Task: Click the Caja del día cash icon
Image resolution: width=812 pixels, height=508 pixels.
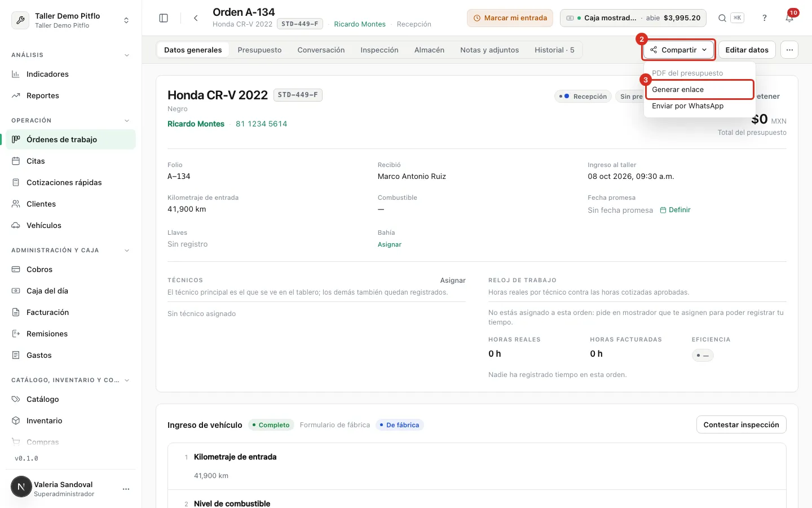Action: coord(16,291)
